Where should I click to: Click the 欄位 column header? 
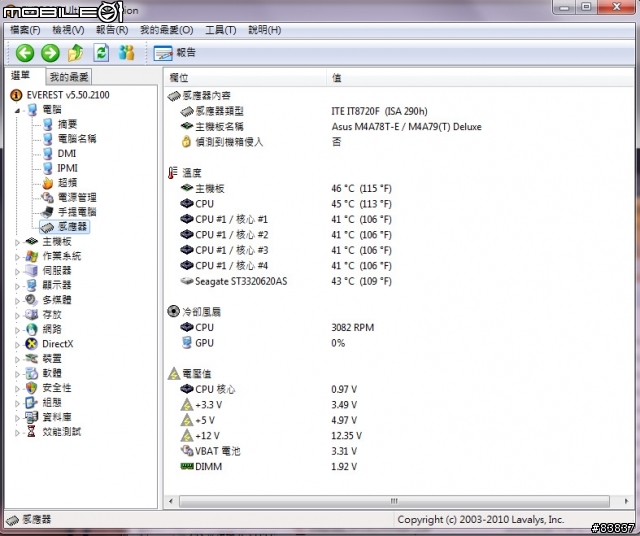tap(245, 78)
